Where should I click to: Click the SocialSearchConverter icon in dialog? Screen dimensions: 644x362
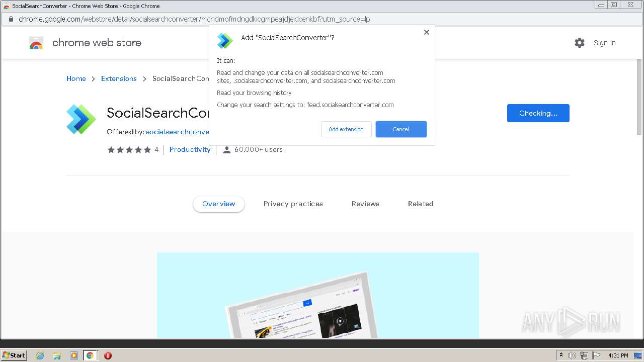(225, 41)
